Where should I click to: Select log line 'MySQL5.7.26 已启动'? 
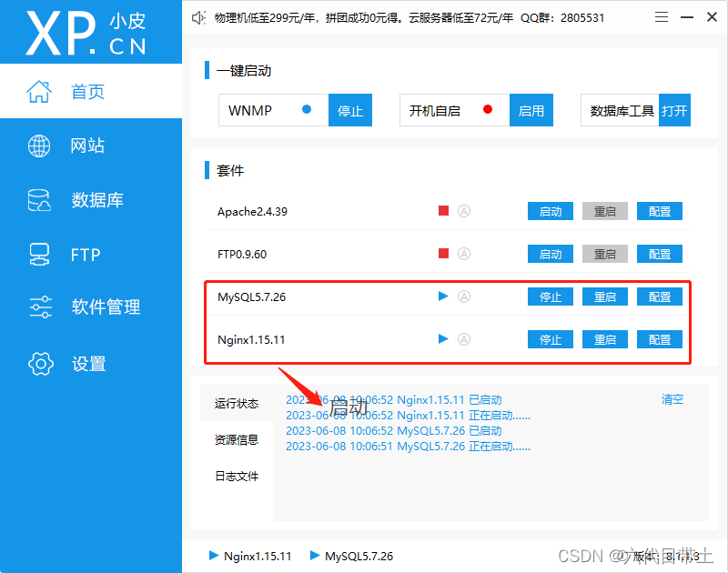point(394,430)
